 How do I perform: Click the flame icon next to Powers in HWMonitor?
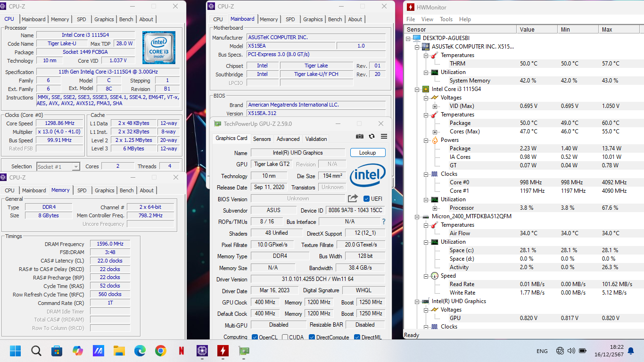coord(434,140)
